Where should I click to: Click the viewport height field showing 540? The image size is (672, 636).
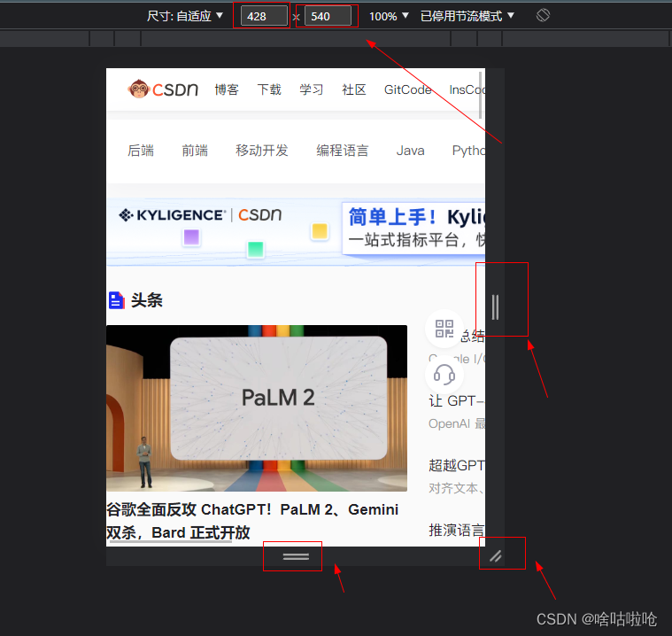click(x=328, y=16)
